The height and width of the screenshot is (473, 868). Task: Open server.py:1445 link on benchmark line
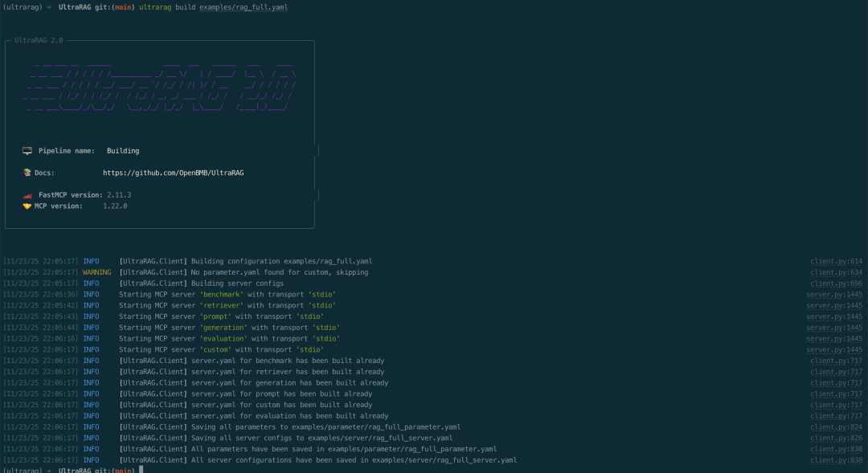tap(834, 294)
